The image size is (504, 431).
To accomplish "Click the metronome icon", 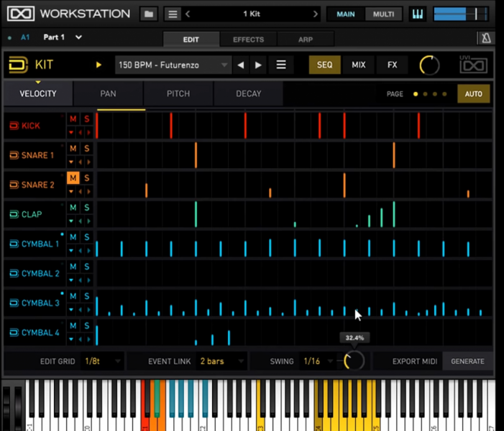I will point(486,39).
